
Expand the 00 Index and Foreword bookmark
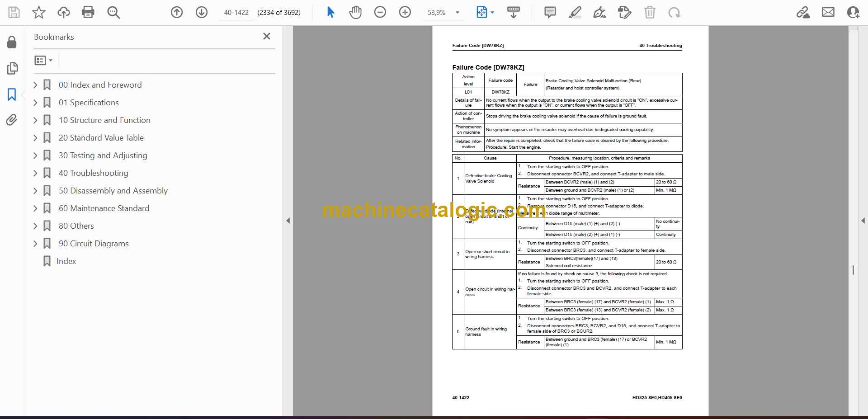point(35,85)
